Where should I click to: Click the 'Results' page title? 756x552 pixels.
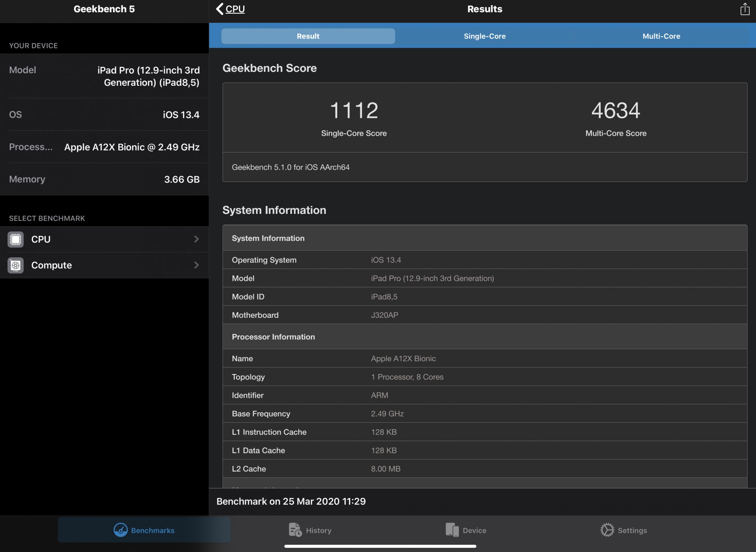[485, 9]
